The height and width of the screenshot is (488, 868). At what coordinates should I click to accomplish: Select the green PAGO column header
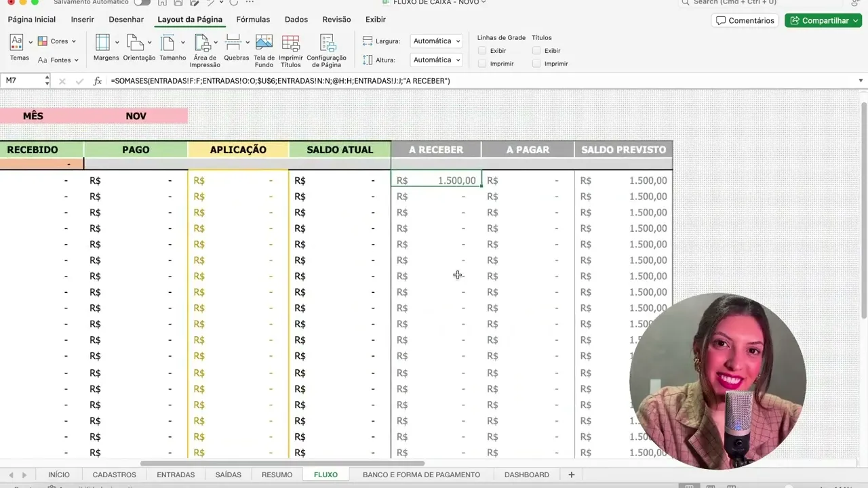[x=136, y=150]
